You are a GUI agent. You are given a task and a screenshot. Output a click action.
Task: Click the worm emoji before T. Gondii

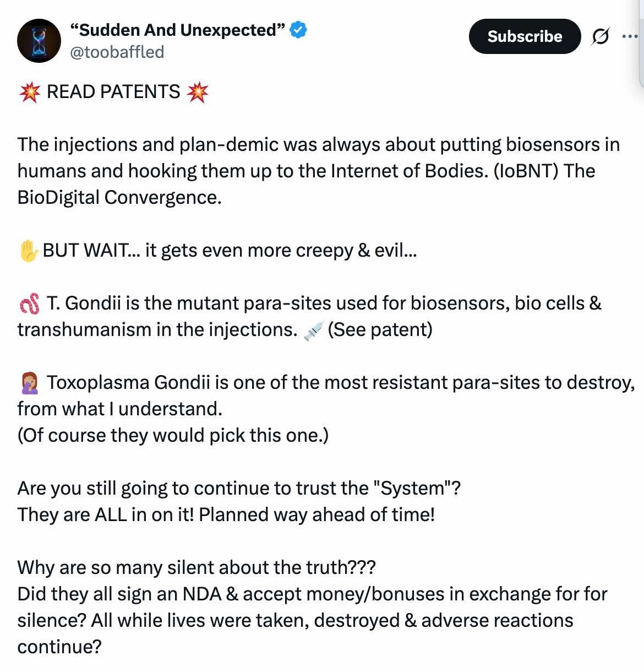coord(29,304)
